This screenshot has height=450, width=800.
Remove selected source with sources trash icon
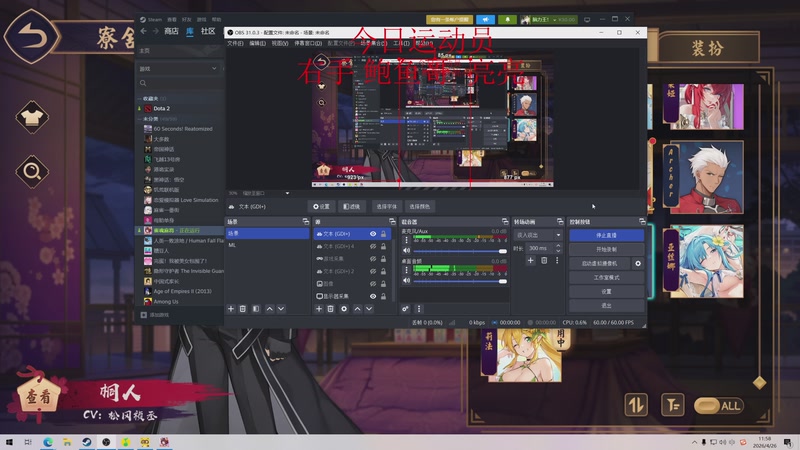[331, 309]
